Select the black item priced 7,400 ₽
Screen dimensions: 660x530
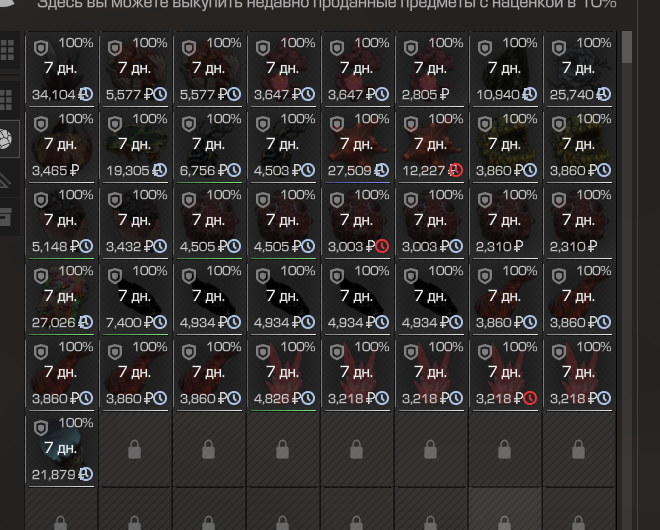pyautogui.click(x=135, y=298)
